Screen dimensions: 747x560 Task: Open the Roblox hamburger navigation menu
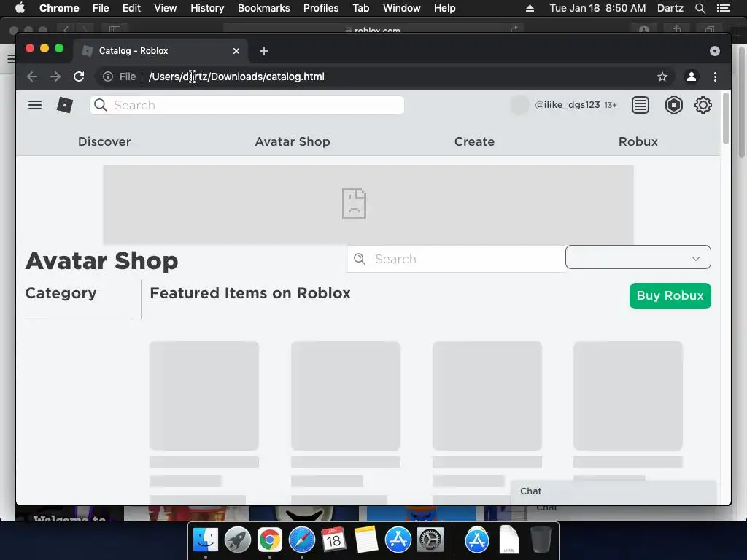[x=35, y=105]
